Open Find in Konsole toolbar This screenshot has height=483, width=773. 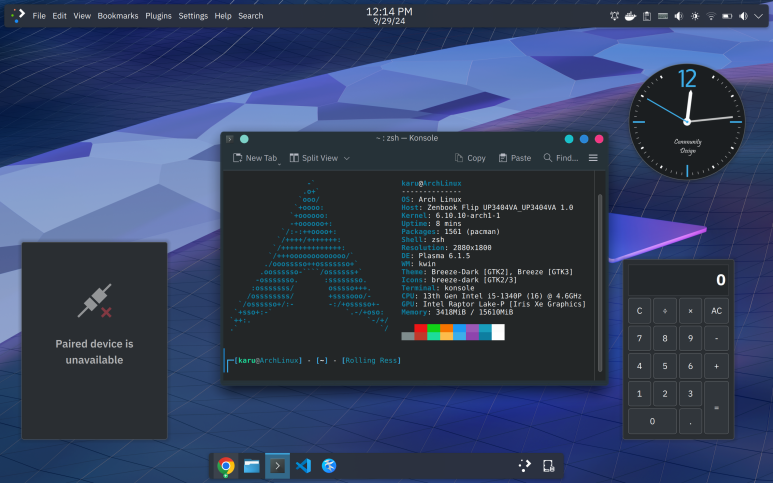pyautogui.click(x=561, y=158)
